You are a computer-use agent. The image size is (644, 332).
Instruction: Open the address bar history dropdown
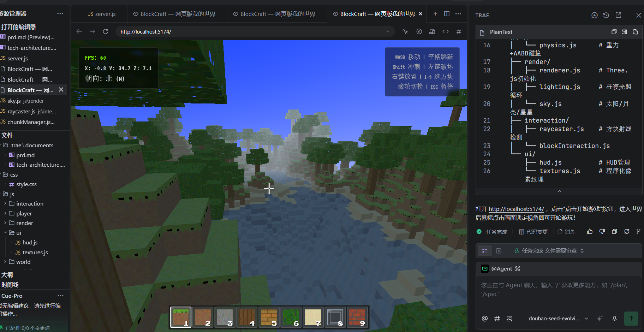point(388,31)
